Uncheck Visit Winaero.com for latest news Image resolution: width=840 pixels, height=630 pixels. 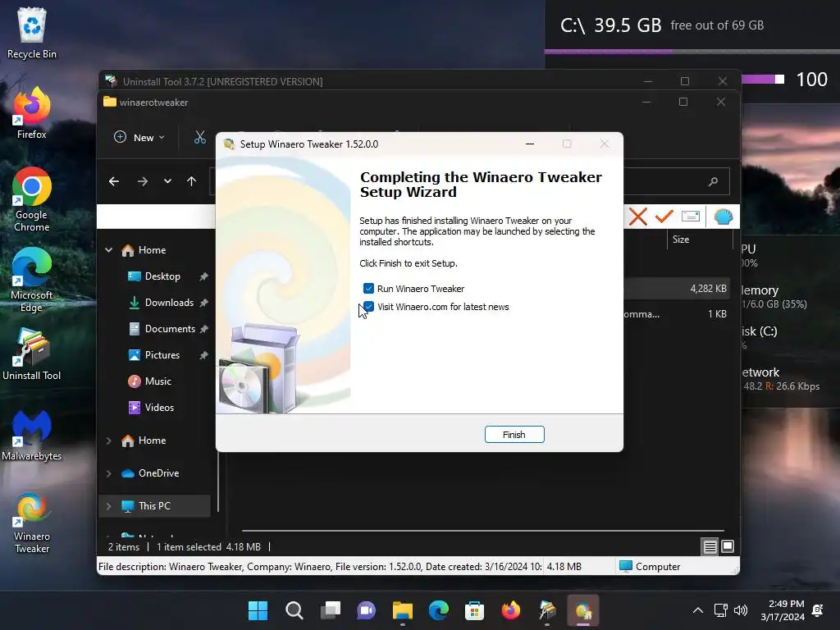[x=368, y=307]
